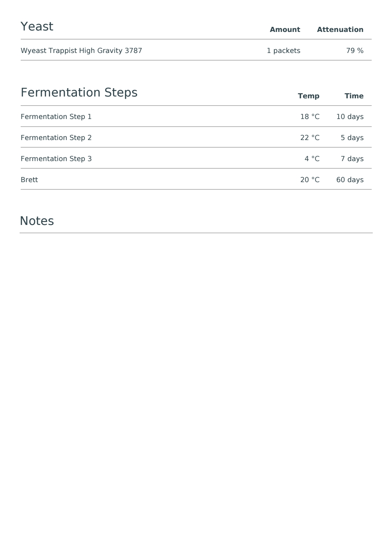Click the Time column header
392x554 pixels.
pos(354,96)
